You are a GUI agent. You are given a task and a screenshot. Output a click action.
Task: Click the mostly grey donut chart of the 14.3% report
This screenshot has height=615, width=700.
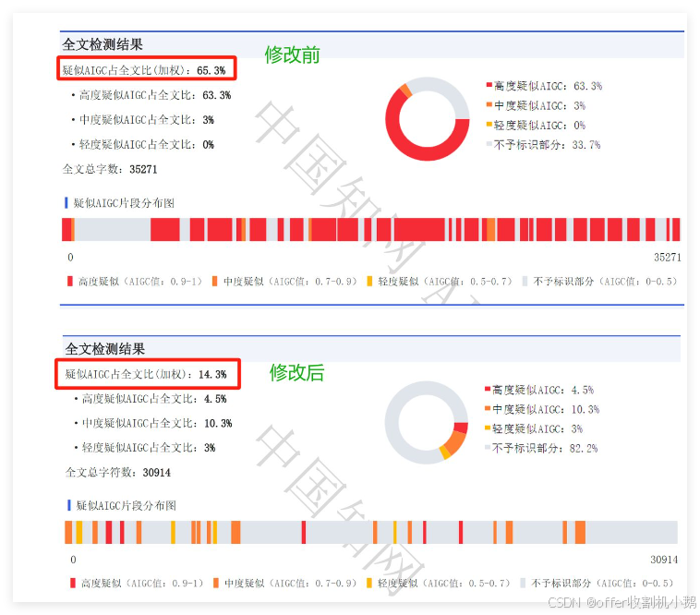pos(427,422)
